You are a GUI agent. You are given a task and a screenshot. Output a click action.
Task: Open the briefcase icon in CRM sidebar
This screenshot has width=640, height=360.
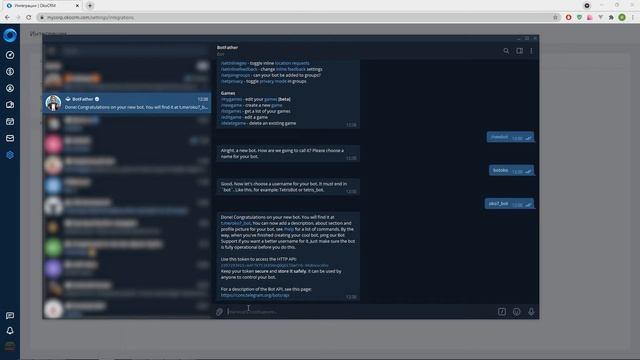point(10,105)
